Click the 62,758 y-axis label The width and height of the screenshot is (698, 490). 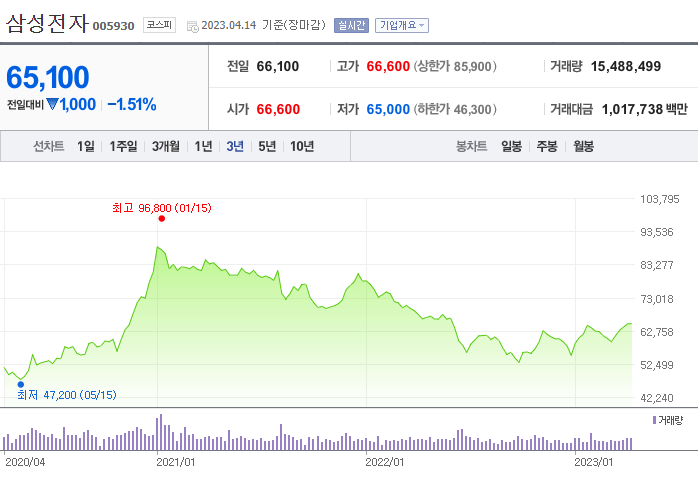657,332
